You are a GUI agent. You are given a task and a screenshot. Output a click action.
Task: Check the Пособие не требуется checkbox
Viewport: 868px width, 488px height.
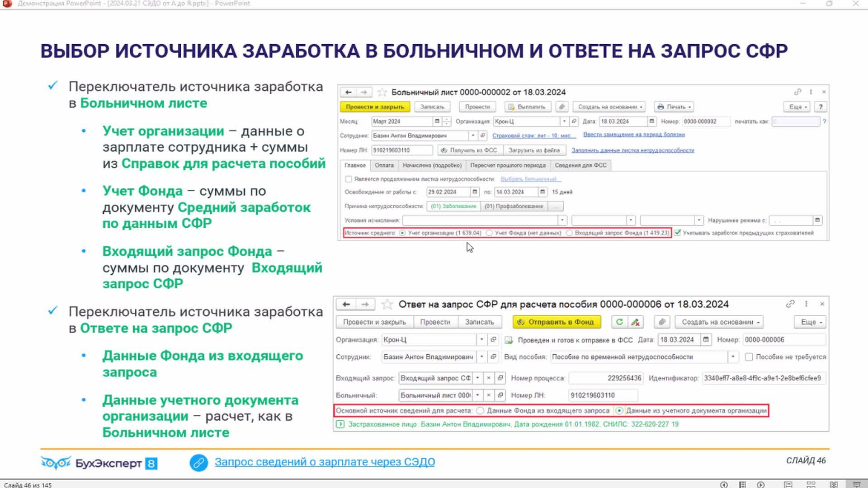[x=749, y=357]
